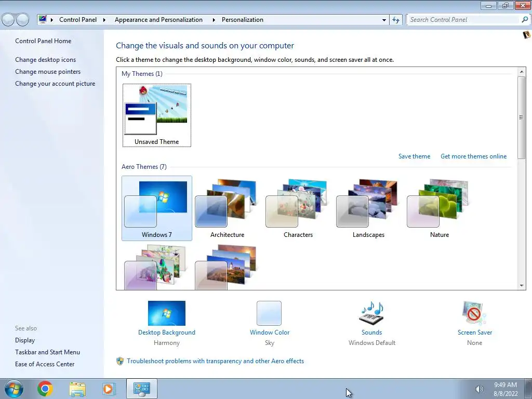The width and height of the screenshot is (532, 399).
Task: Click Control Panel in address breadcrumb
Action: click(78, 20)
